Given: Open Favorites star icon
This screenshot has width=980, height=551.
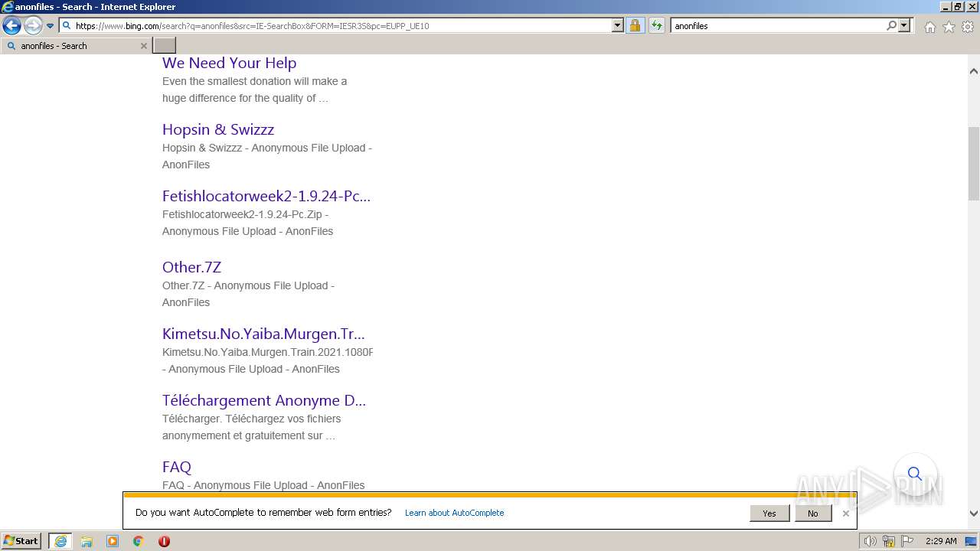Looking at the screenshot, I should 949,27.
